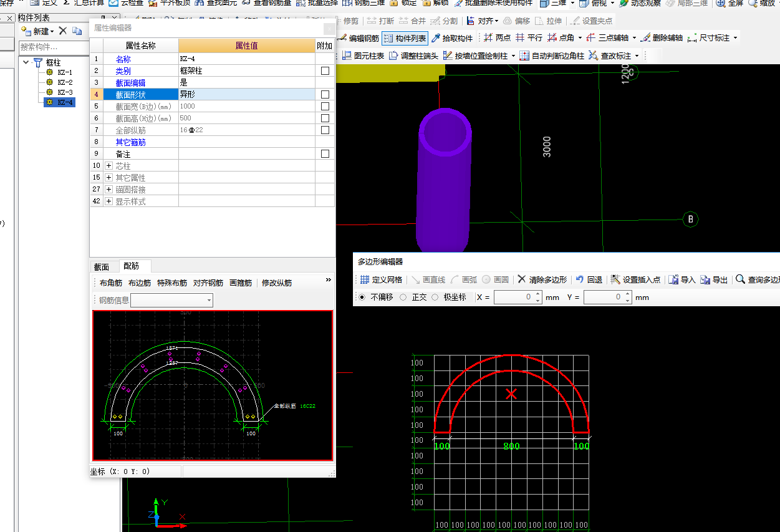Select the 合并 merge tool
780x532 pixels.
(412, 21)
